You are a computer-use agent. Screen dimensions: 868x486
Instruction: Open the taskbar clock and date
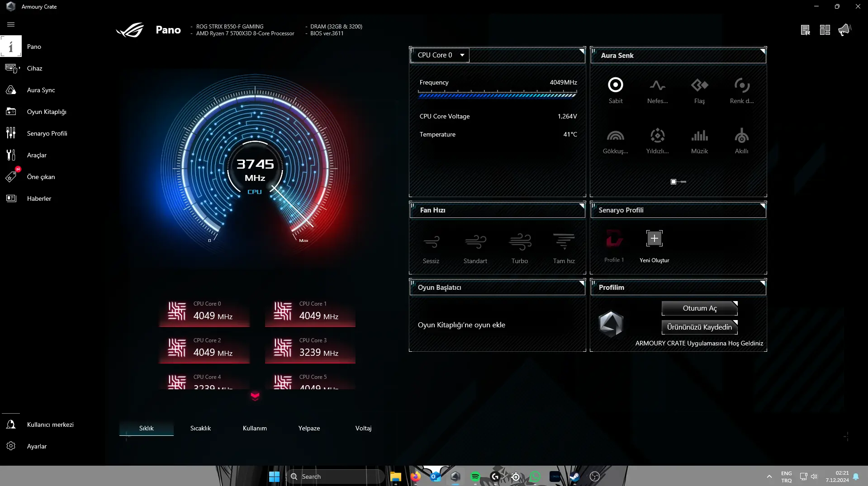(x=837, y=477)
